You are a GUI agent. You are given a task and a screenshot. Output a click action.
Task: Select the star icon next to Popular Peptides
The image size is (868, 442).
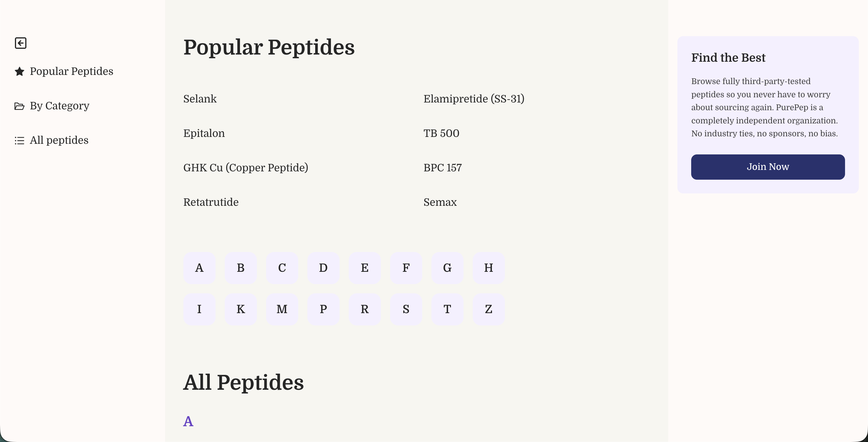pos(19,71)
